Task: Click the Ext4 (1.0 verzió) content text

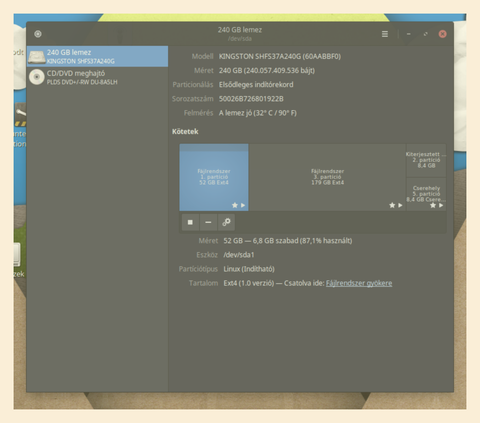Action: 249,283
